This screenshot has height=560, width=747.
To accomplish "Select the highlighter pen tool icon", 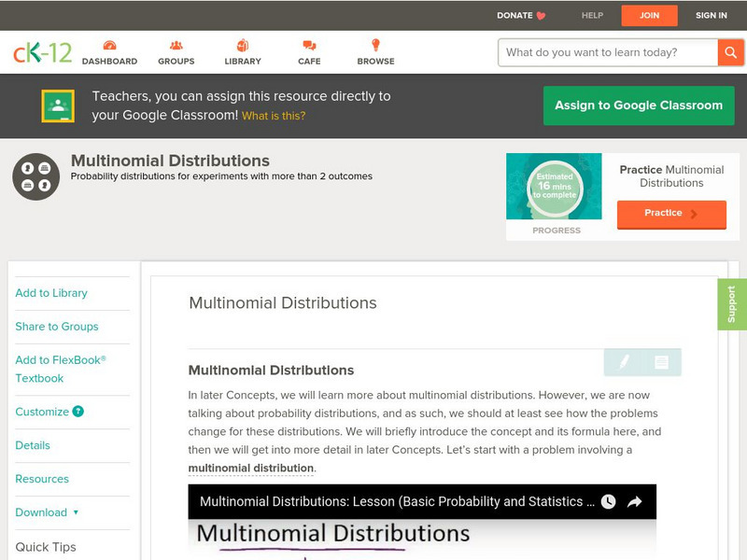I will 624,362.
